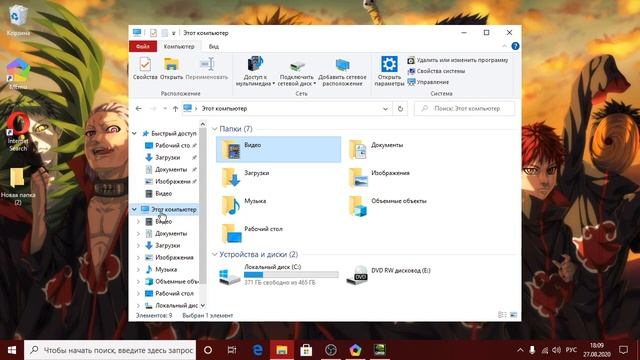Click the C: drive usage bar
Image resolution: width=640 pixels, height=360 pixels.
tap(291, 275)
